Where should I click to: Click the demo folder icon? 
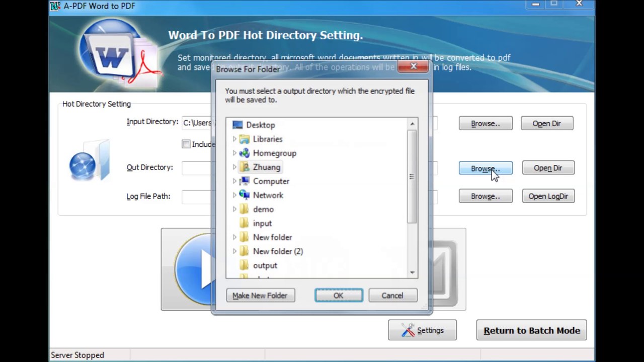[245, 209]
